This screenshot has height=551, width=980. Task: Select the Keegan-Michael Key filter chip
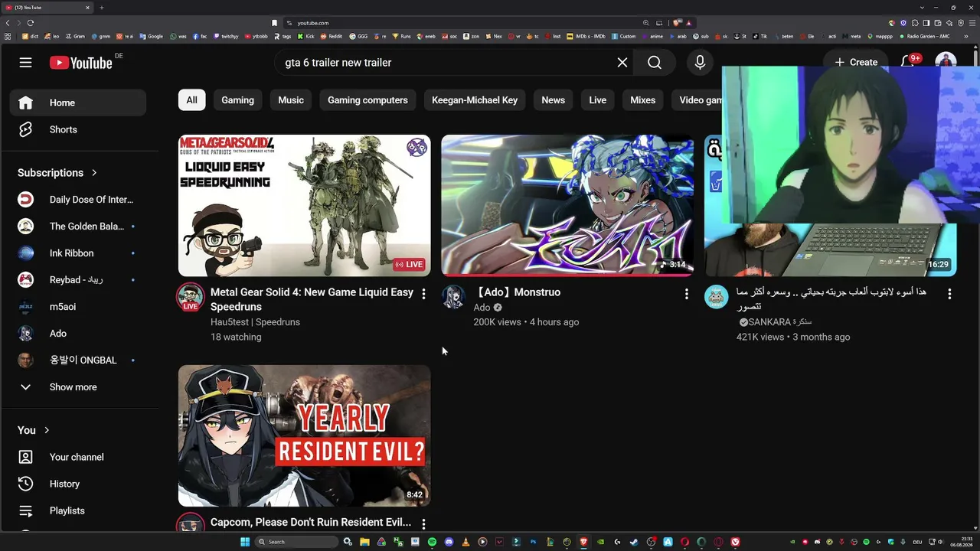(x=475, y=100)
